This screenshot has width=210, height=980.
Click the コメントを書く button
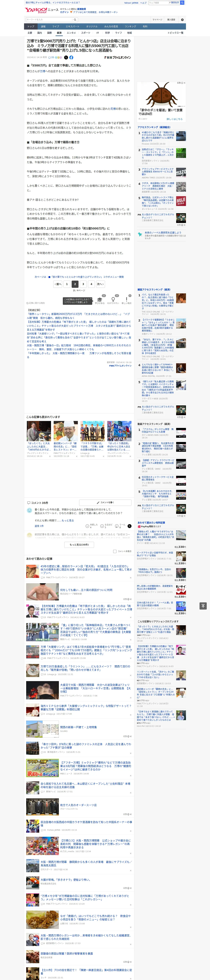point(105,503)
